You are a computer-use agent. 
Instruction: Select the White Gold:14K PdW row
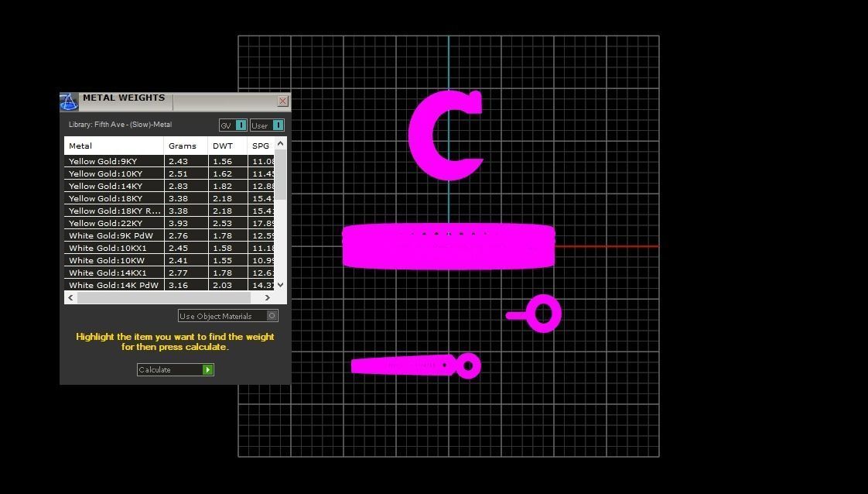(x=169, y=285)
